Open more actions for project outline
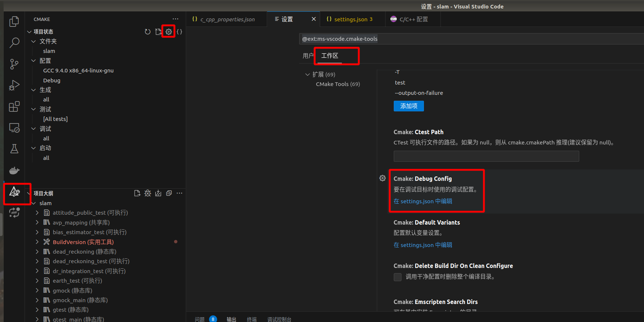This screenshot has width=644, height=322. tap(179, 193)
